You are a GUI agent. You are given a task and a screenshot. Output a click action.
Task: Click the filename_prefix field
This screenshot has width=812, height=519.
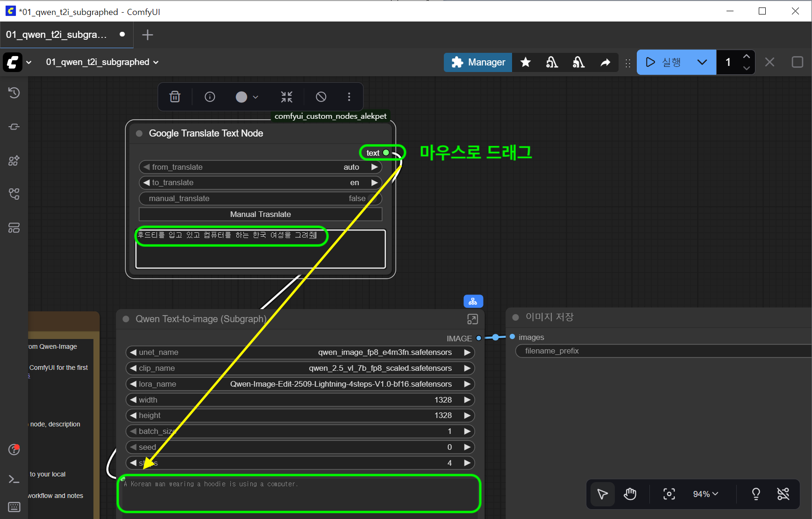pos(663,351)
